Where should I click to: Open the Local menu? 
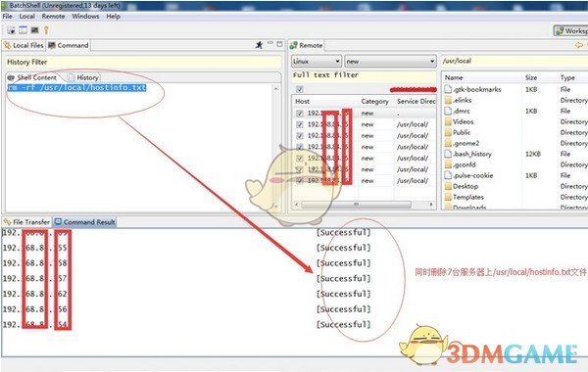27,17
